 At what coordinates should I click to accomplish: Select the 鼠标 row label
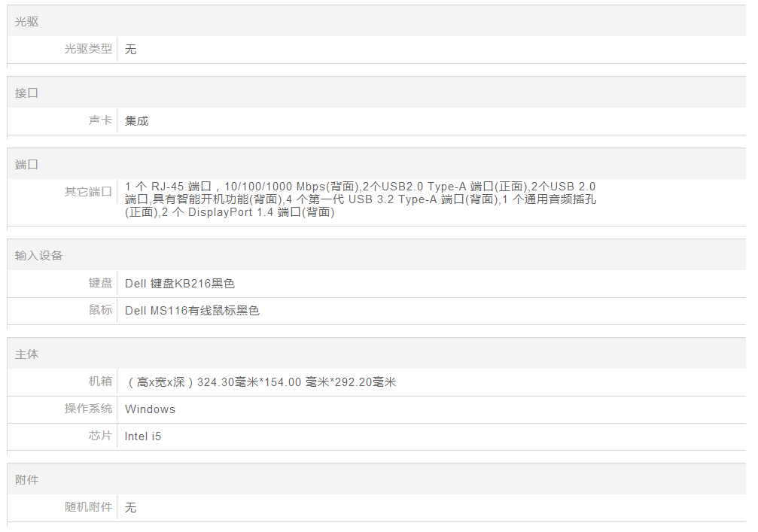[100, 310]
